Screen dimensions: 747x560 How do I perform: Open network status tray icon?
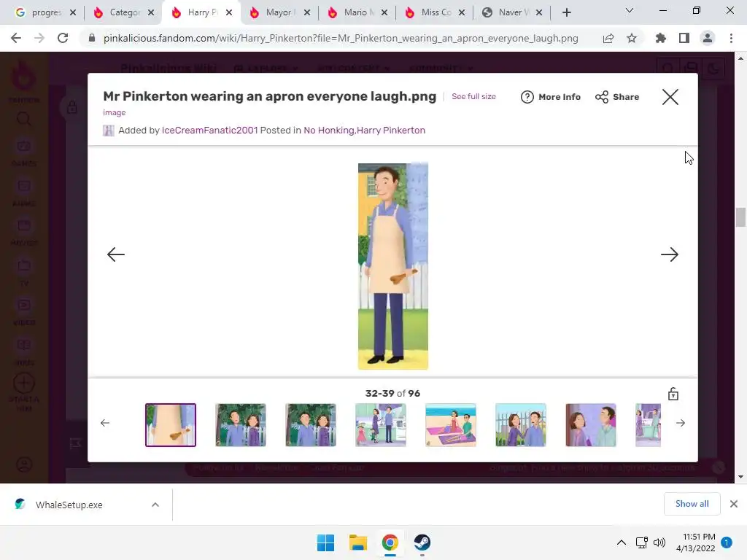tap(642, 542)
